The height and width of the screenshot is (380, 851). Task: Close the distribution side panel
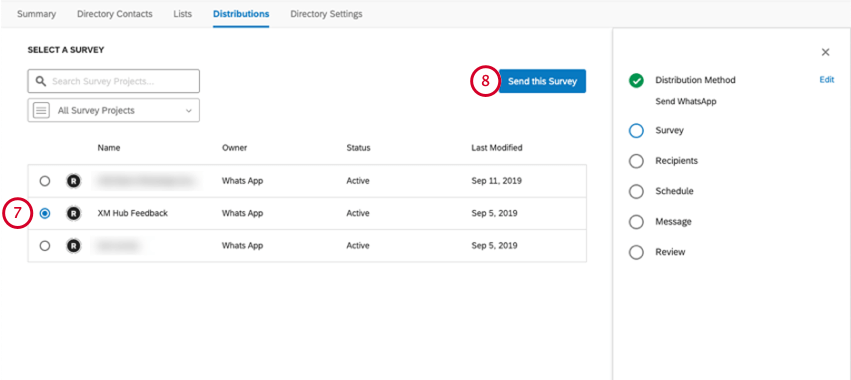tap(825, 52)
